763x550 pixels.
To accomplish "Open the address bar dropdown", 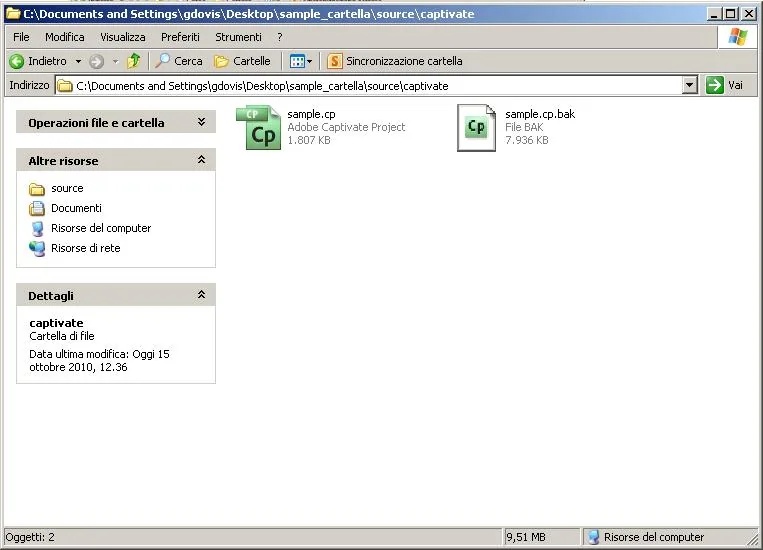I will tap(690, 85).
